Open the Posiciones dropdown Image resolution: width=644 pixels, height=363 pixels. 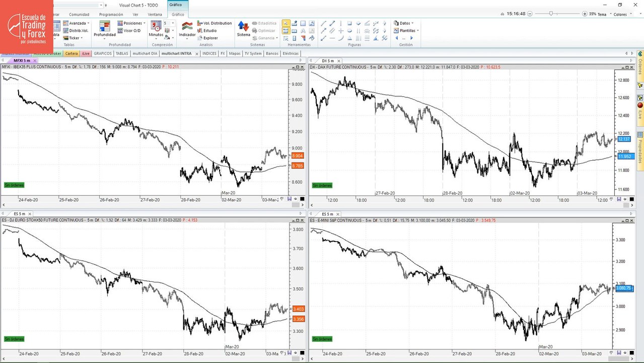tap(131, 23)
